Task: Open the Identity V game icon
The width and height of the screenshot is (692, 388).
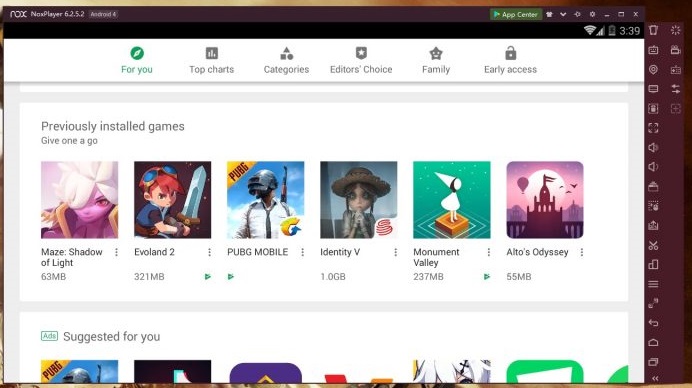Action: click(x=359, y=200)
